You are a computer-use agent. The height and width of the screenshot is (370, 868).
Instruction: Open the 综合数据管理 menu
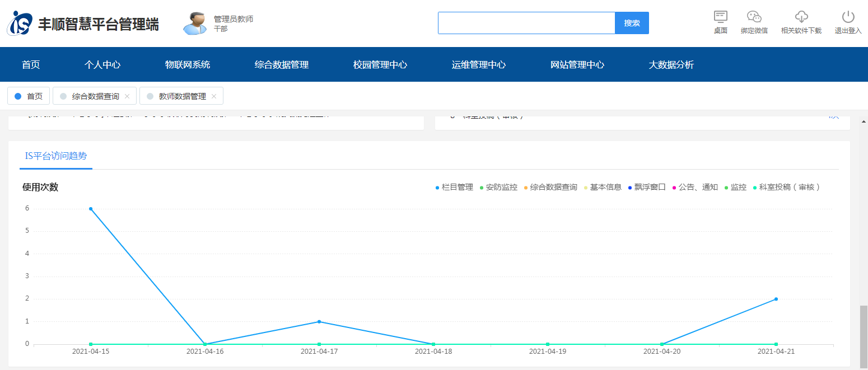282,64
